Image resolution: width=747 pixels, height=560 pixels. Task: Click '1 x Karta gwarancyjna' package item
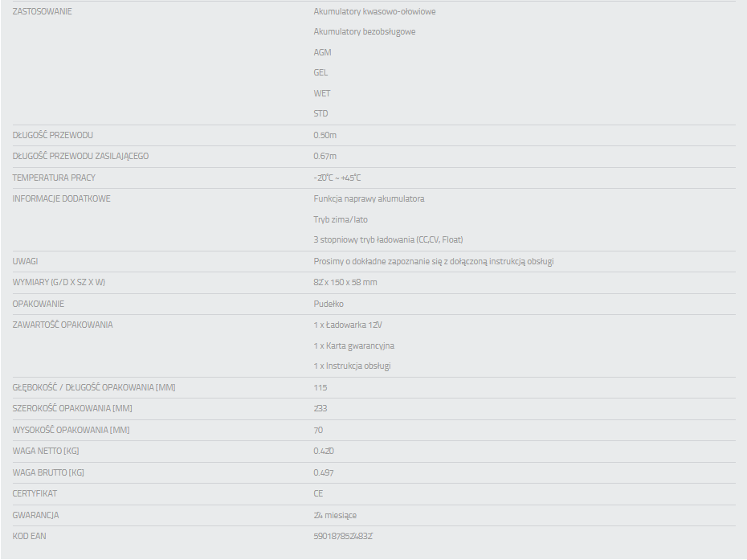353,345
